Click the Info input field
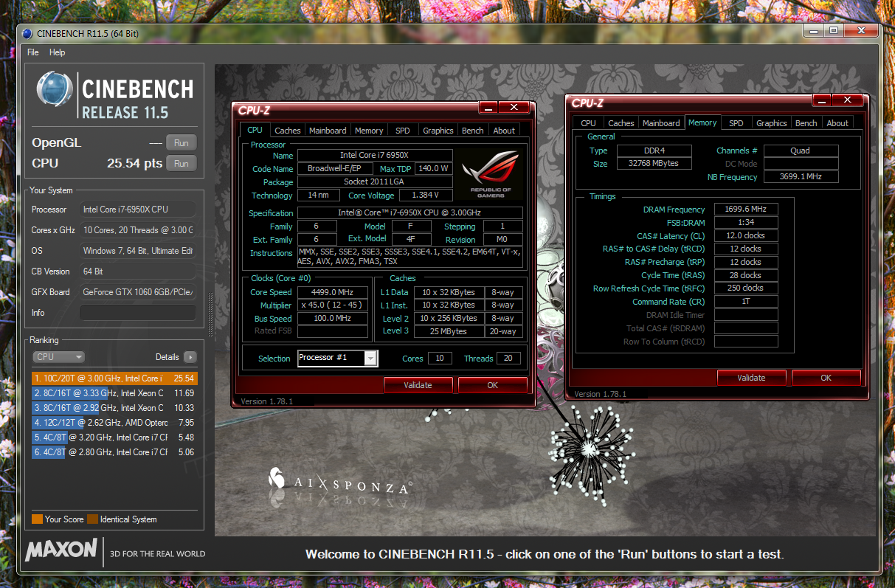This screenshot has height=588, width=895. (138, 313)
